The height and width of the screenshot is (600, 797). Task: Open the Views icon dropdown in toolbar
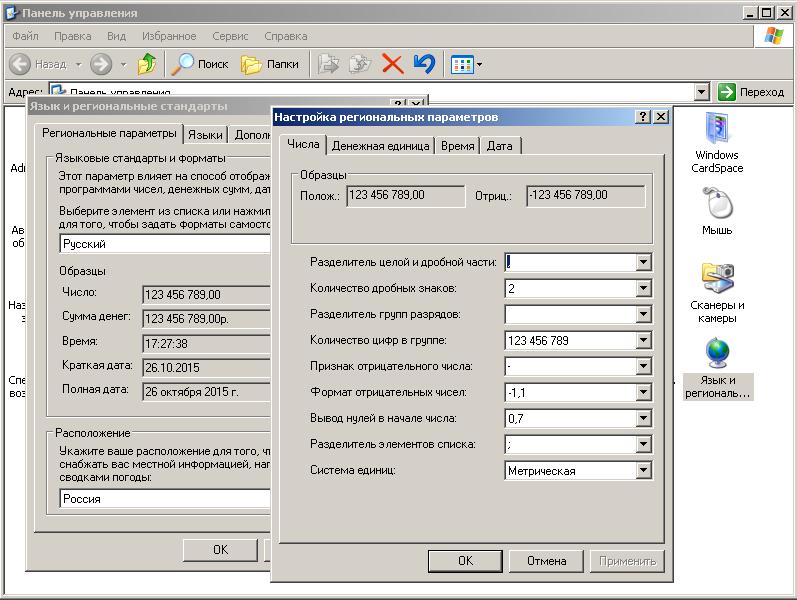coord(466,64)
